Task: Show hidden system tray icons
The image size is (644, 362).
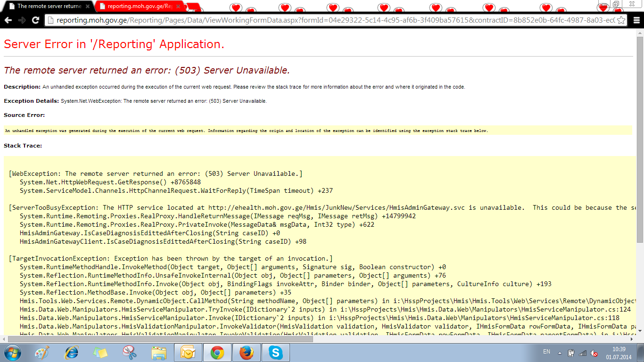Action: coord(560,353)
